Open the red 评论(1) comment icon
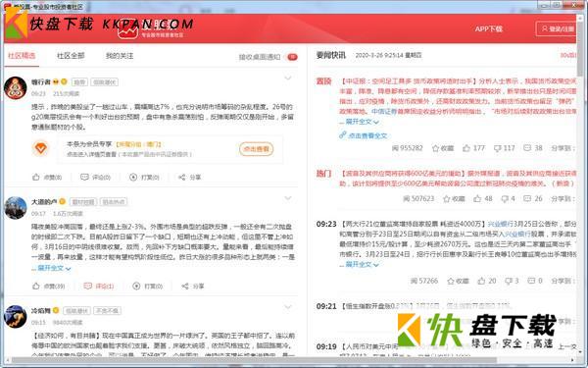 click(x=88, y=286)
